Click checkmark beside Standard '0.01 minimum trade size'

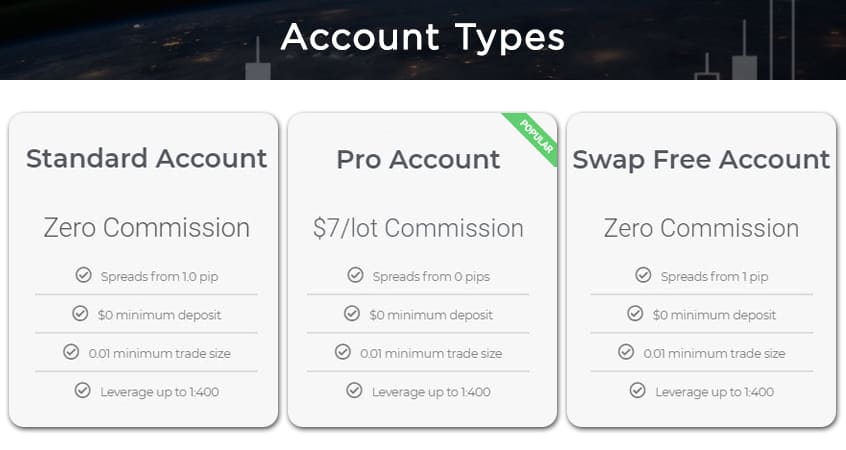click(71, 352)
